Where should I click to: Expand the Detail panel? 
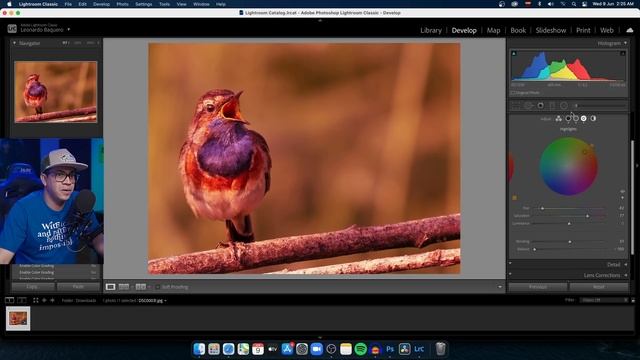pyautogui.click(x=626, y=264)
